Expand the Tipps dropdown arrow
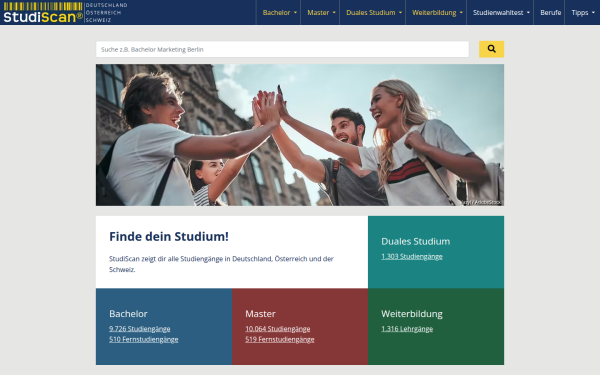This screenshot has height=375, width=600. coord(593,13)
